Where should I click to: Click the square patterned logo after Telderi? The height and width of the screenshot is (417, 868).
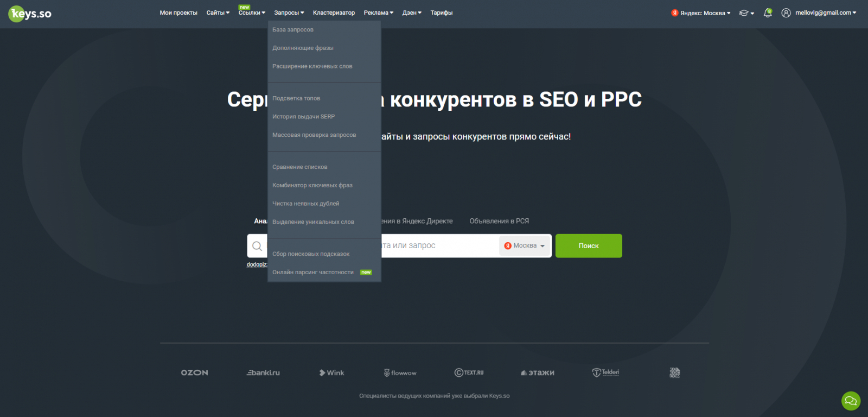(x=675, y=372)
